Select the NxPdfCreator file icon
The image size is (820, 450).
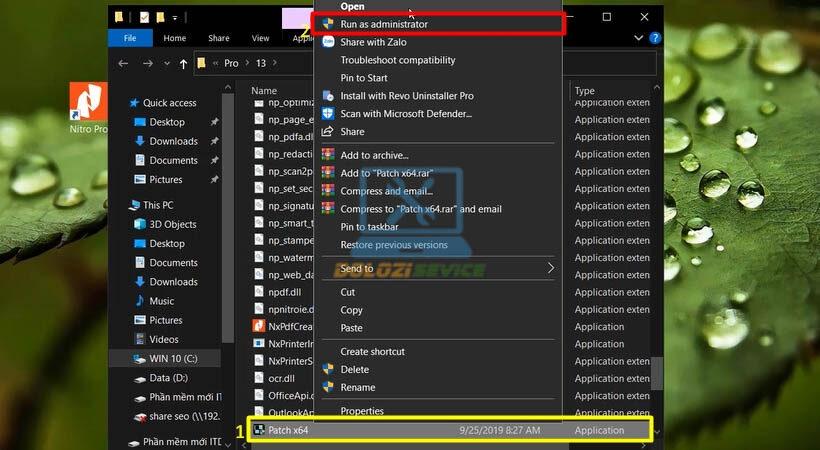pos(258,326)
